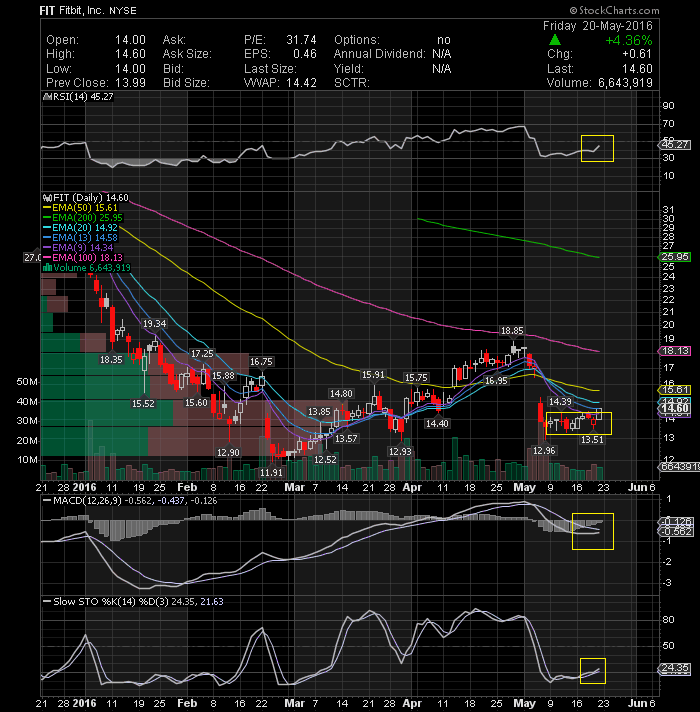The height and width of the screenshot is (712, 700).
Task: Click the 14.39 price label
Action: coord(560,401)
